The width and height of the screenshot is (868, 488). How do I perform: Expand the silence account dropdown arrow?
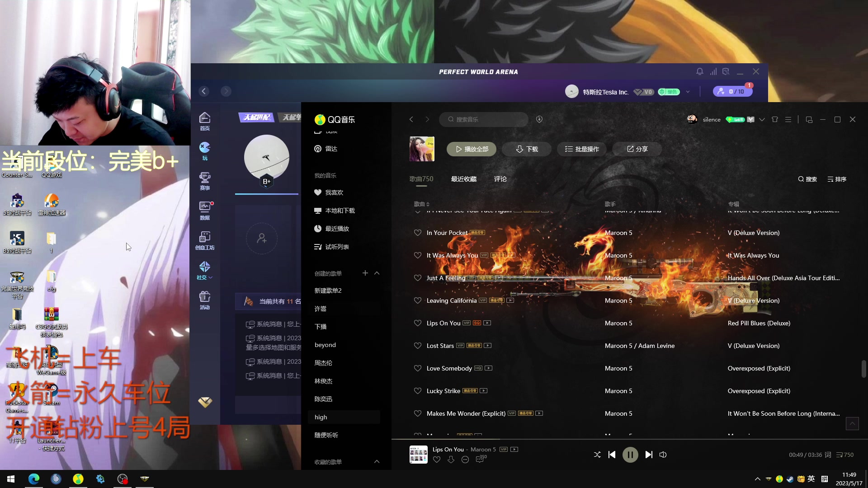762,119
